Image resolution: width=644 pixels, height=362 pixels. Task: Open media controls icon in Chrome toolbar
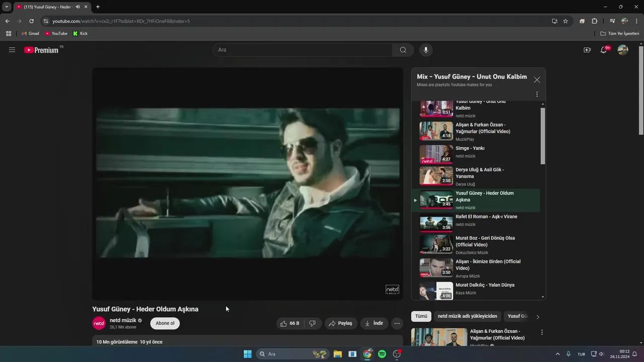612,21
